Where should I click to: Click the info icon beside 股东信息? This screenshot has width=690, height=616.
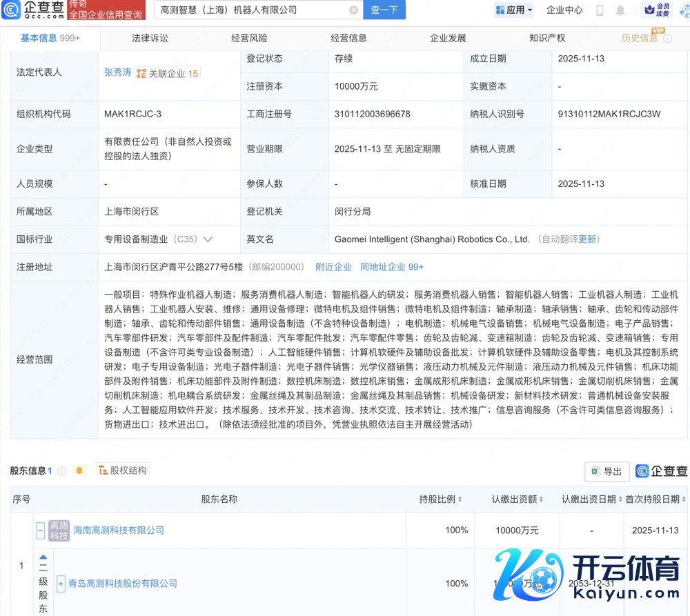point(62,471)
